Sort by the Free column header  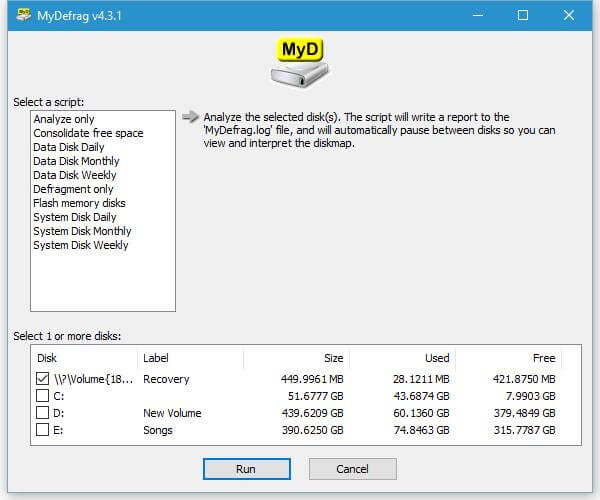(x=509, y=358)
